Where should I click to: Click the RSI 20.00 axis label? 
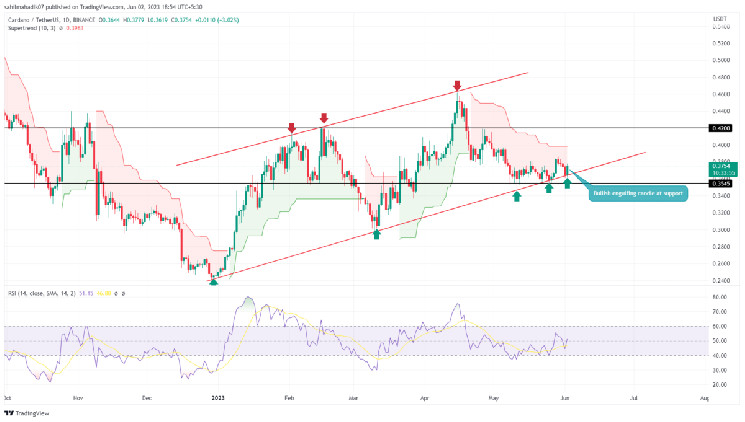720,384
